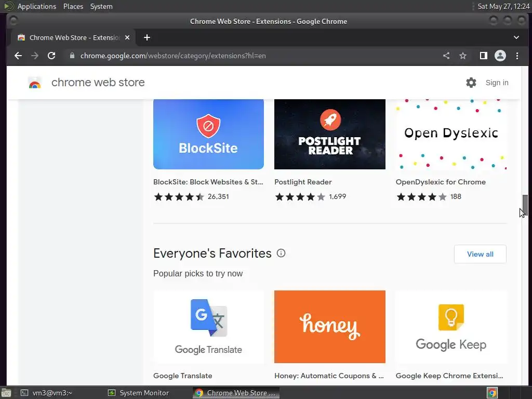The height and width of the screenshot is (399, 532).
Task: Click the browser forward arrow
Action: coord(35,56)
